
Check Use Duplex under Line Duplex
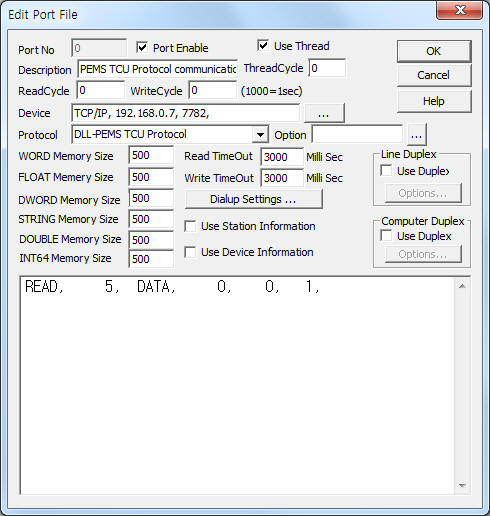[386, 171]
